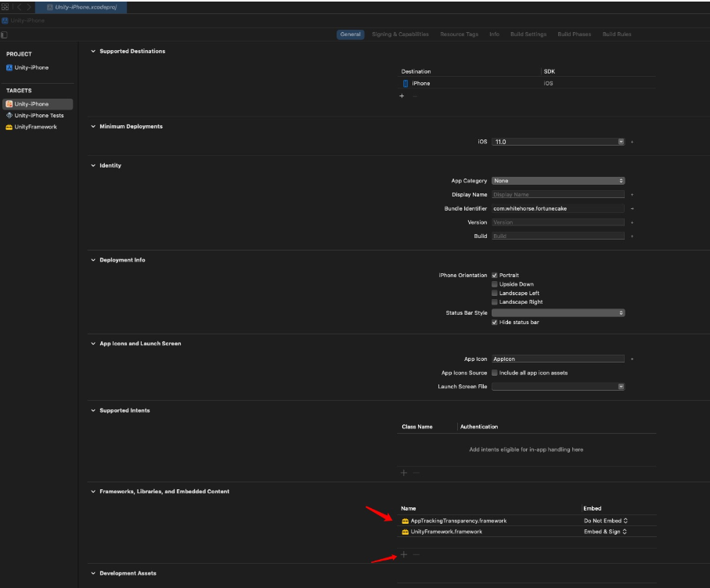Open the Resource Tags tab

[x=460, y=34]
